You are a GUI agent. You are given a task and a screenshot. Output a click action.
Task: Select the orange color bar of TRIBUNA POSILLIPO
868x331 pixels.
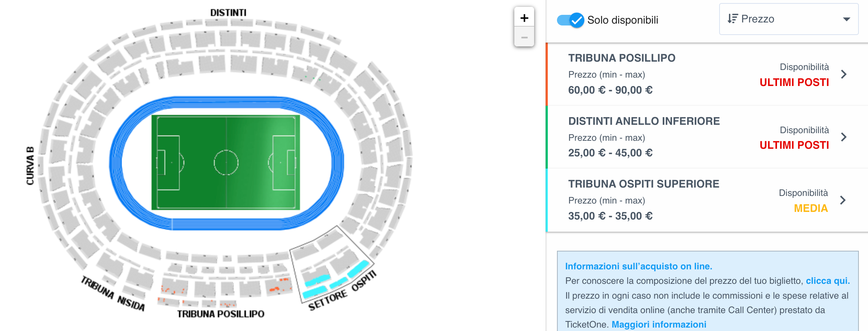[547, 75]
